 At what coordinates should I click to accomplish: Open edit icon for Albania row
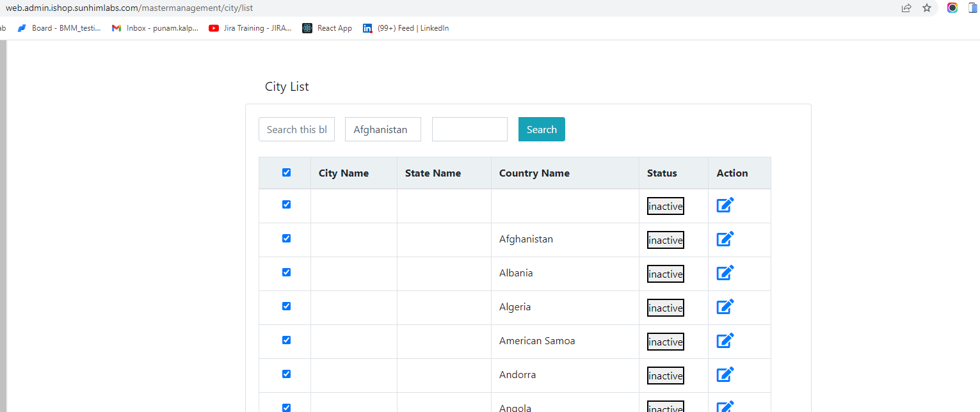click(x=725, y=273)
